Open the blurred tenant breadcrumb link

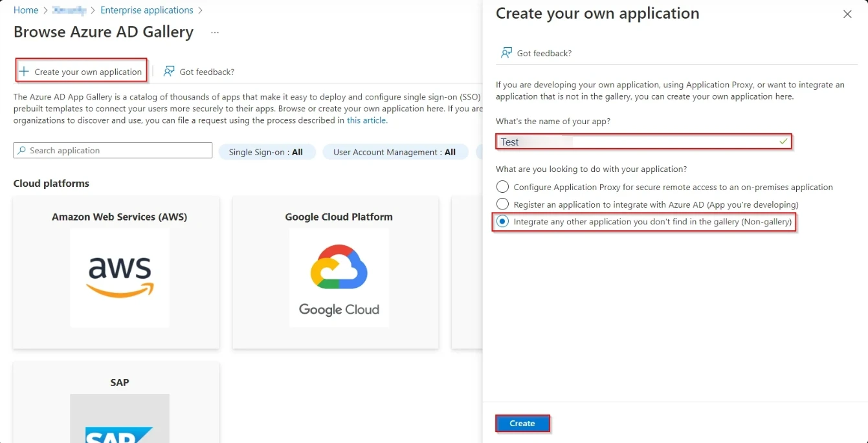click(x=69, y=10)
